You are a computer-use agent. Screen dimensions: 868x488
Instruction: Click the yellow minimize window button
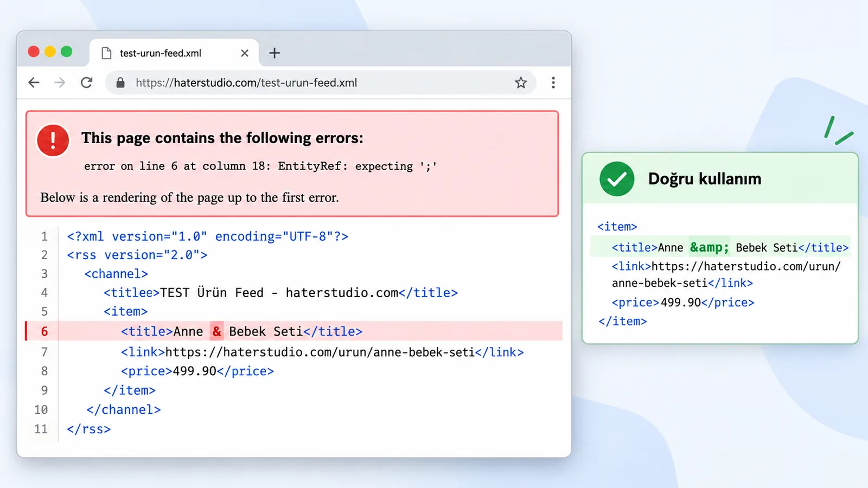pyautogui.click(x=50, y=52)
